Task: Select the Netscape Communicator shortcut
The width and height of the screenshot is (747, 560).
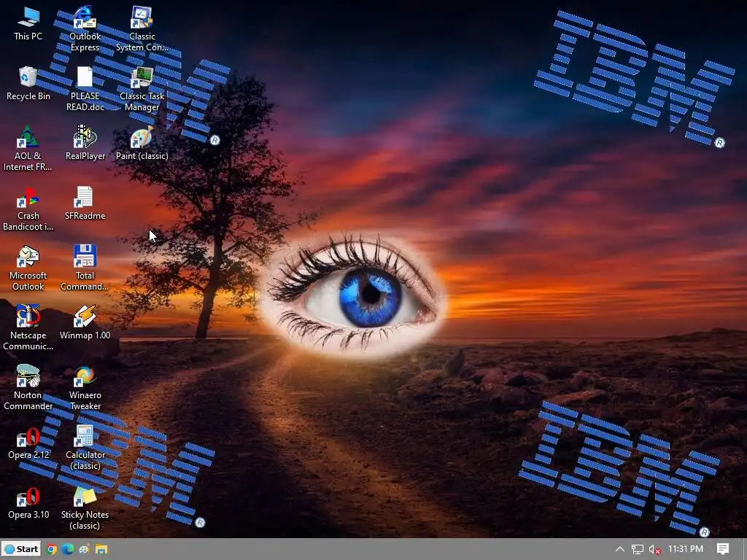Action: [28, 327]
